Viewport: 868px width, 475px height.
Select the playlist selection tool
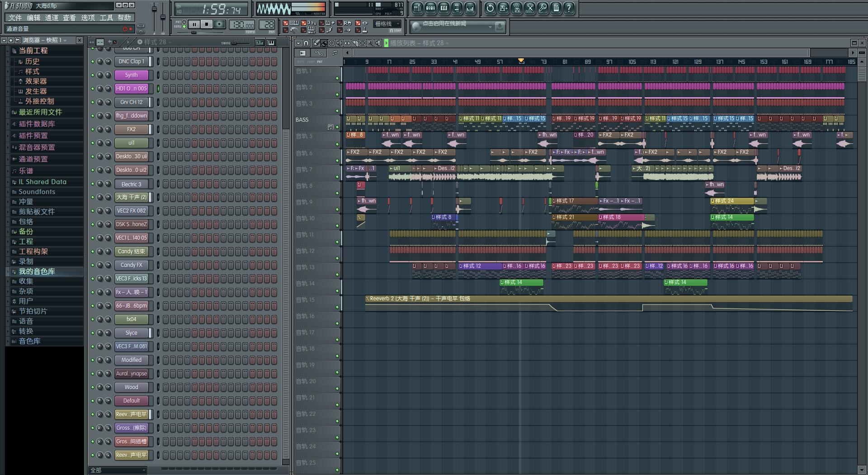click(x=363, y=43)
